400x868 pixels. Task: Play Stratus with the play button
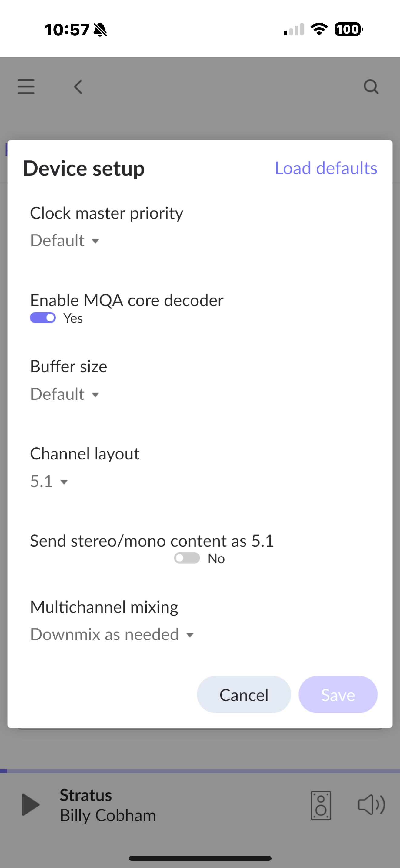point(31,805)
